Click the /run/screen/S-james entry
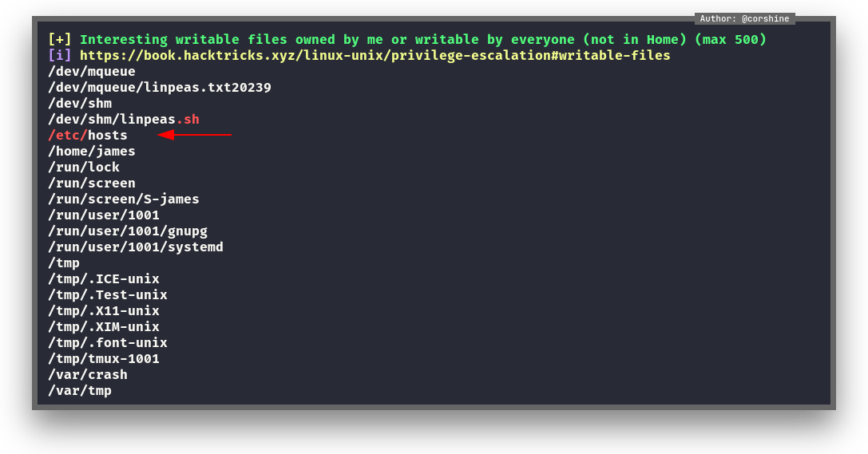The width and height of the screenshot is (868, 454). click(124, 199)
